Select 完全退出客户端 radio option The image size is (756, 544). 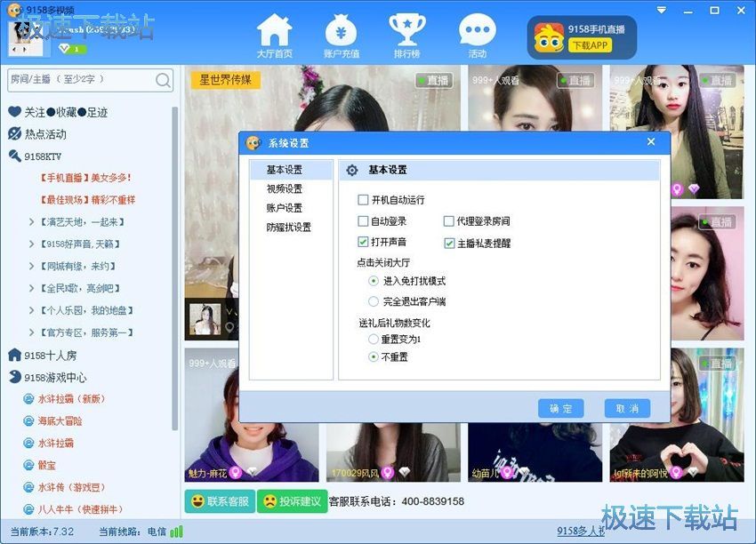coord(374,301)
